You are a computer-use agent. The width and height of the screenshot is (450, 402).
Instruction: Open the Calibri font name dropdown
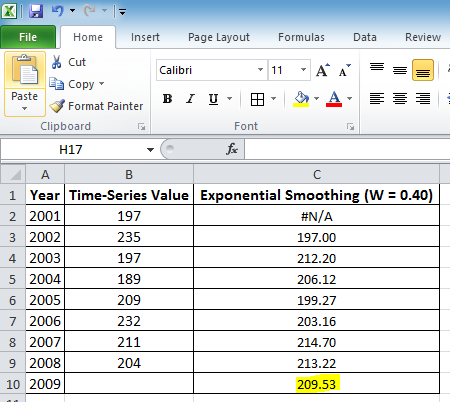click(260, 70)
